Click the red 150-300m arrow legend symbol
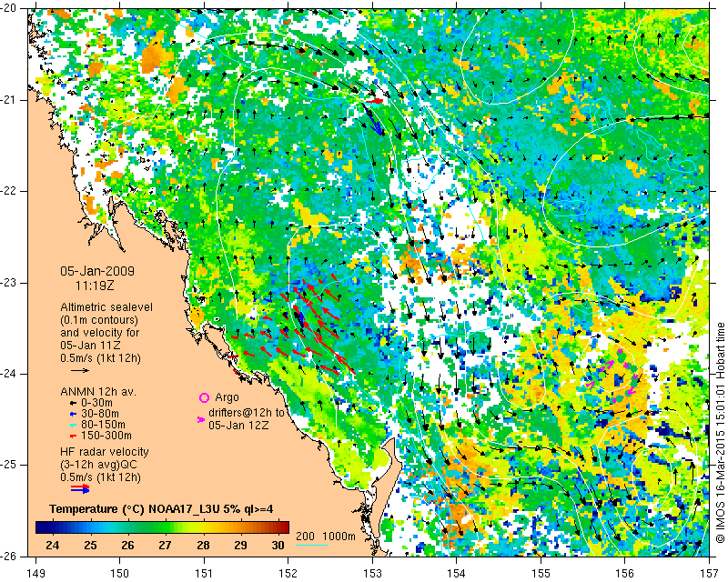The width and height of the screenshot is (728, 582). coord(73,436)
